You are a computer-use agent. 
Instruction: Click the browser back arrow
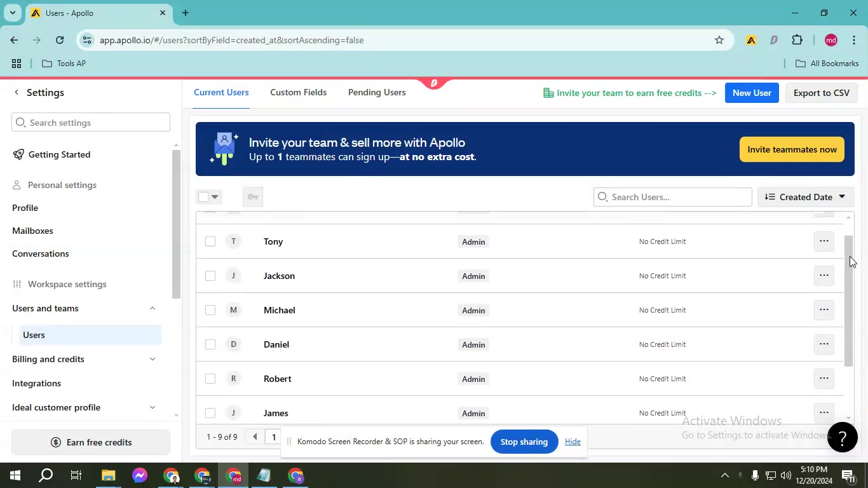[14, 40]
